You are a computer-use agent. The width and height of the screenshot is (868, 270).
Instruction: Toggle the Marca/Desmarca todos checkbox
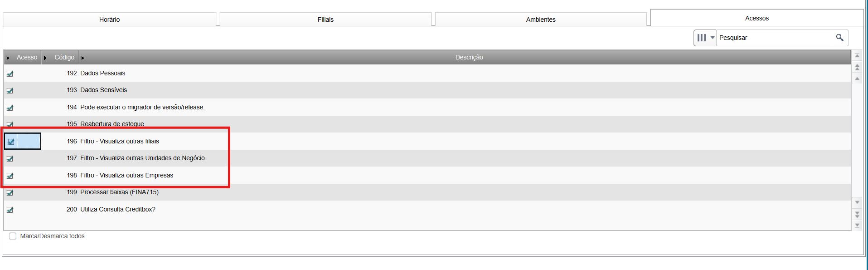13,236
